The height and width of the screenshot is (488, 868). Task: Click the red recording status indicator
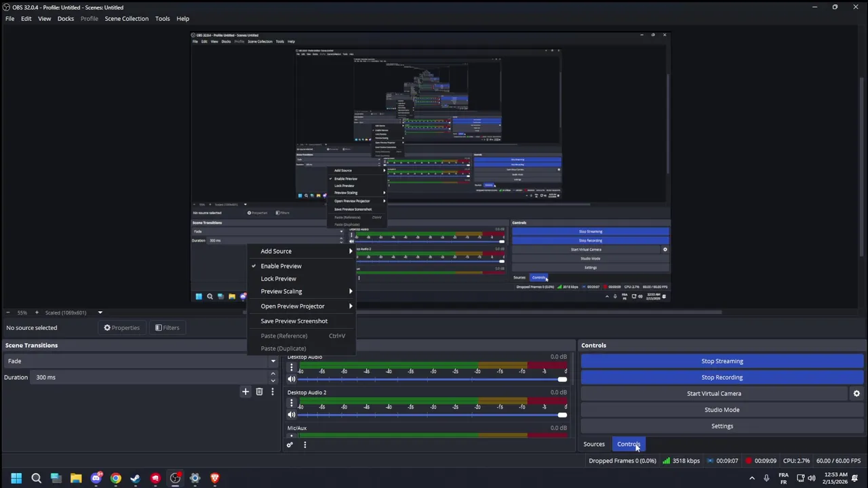click(x=749, y=461)
